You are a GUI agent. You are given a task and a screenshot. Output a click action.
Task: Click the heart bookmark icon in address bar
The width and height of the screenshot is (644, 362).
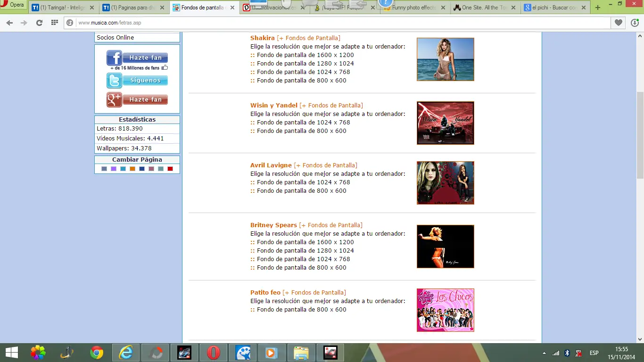618,23
